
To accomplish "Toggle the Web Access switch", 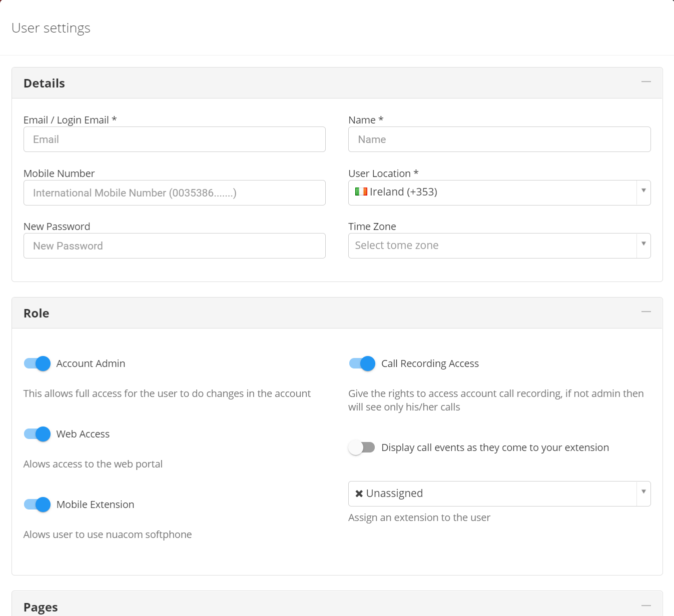I will click(x=37, y=434).
